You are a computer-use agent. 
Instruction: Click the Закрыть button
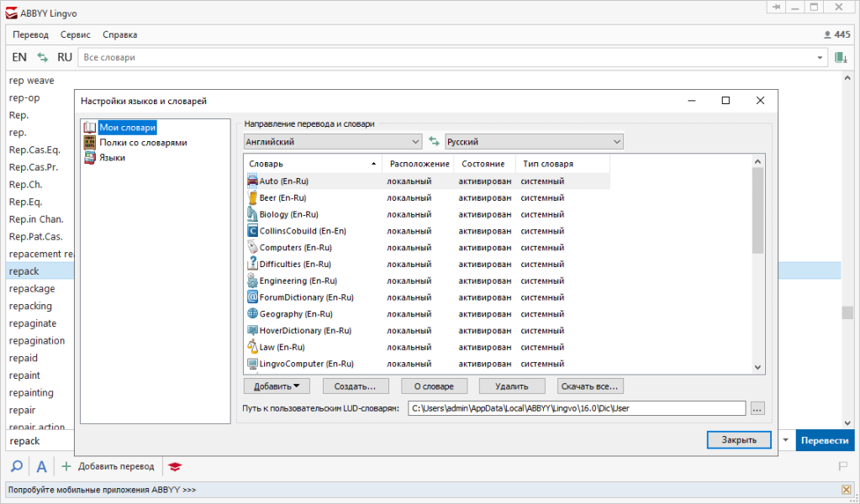coord(739,440)
